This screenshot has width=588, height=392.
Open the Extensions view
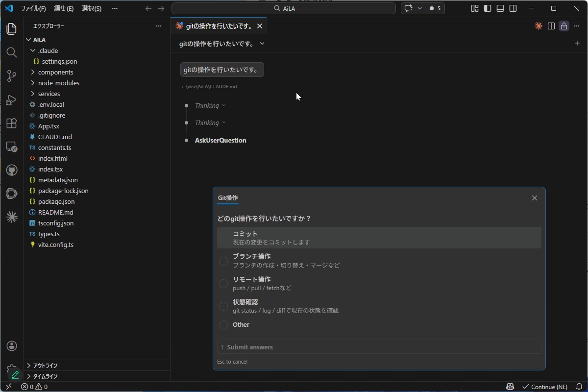tap(12, 123)
